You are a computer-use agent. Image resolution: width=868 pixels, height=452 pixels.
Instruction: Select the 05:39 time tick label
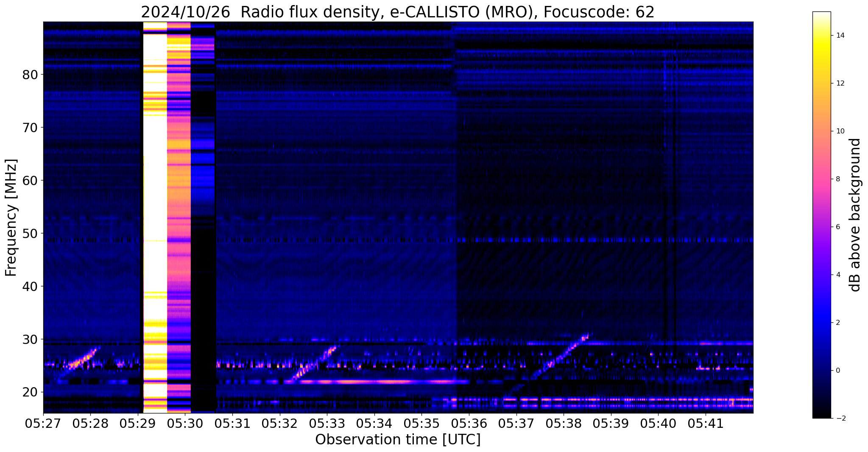[x=611, y=423]
